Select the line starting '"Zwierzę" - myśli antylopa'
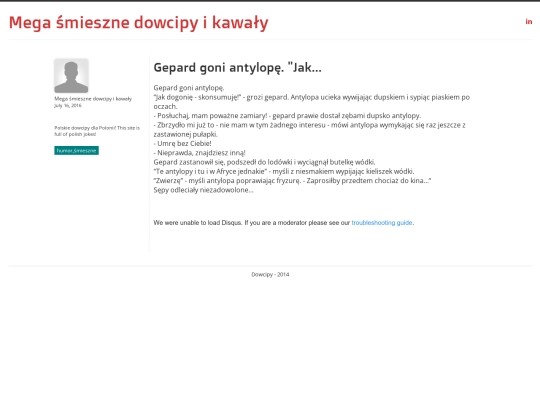This screenshot has width=540, height=405. (x=292, y=181)
